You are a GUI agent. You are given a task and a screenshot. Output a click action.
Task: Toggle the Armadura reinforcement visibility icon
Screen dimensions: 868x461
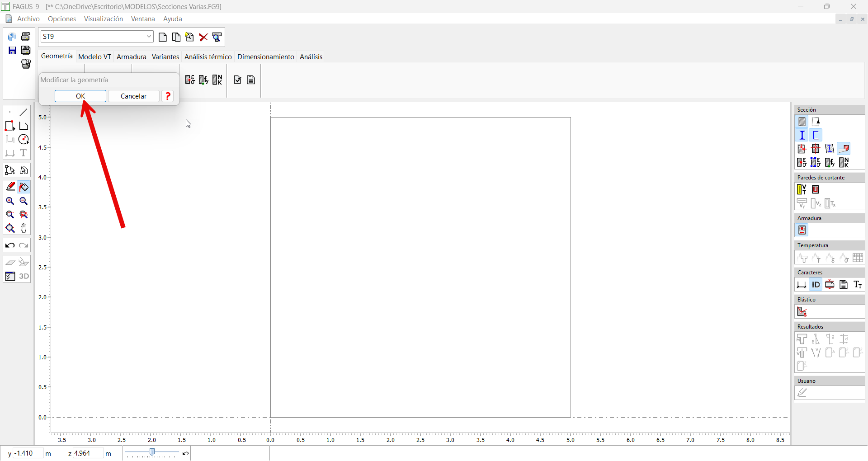802,230
